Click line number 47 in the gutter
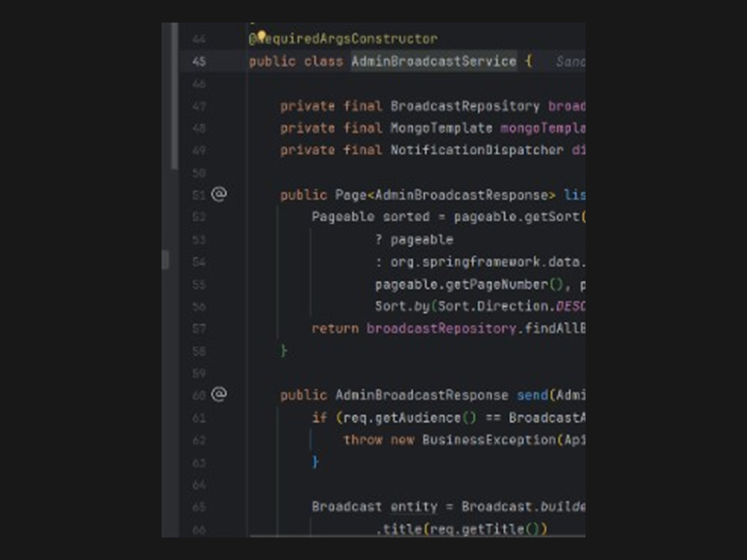Viewport: 747px width, 560px height. pos(199,106)
